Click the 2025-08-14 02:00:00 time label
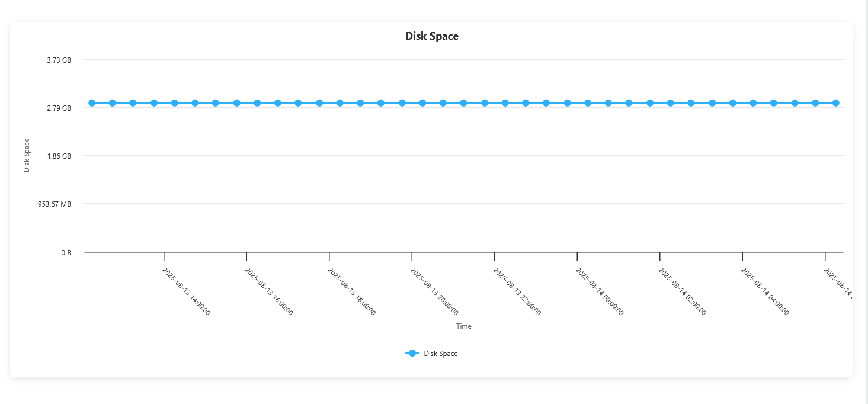Viewport: 868px width, 404px height. (x=682, y=291)
